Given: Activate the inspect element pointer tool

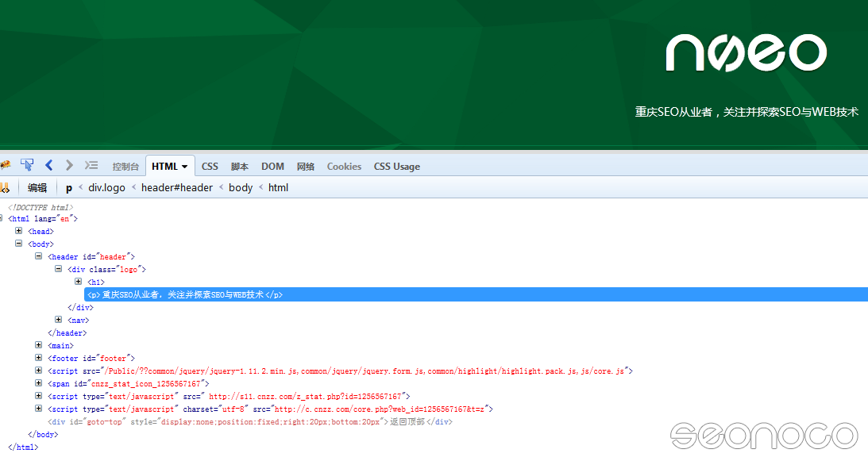Looking at the screenshot, I should point(27,165).
